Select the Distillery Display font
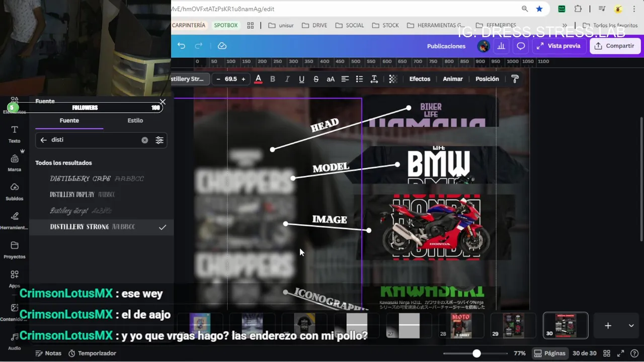The height and width of the screenshot is (362, 644). (x=101, y=195)
